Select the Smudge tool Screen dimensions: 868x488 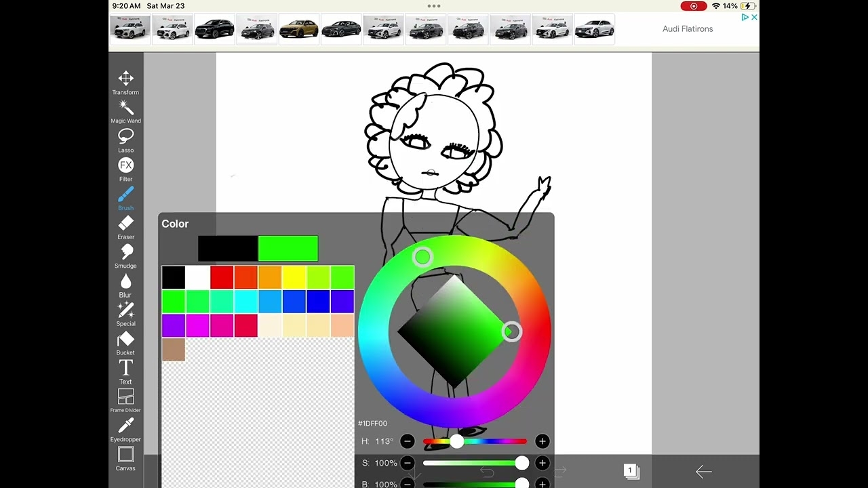point(125,256)
